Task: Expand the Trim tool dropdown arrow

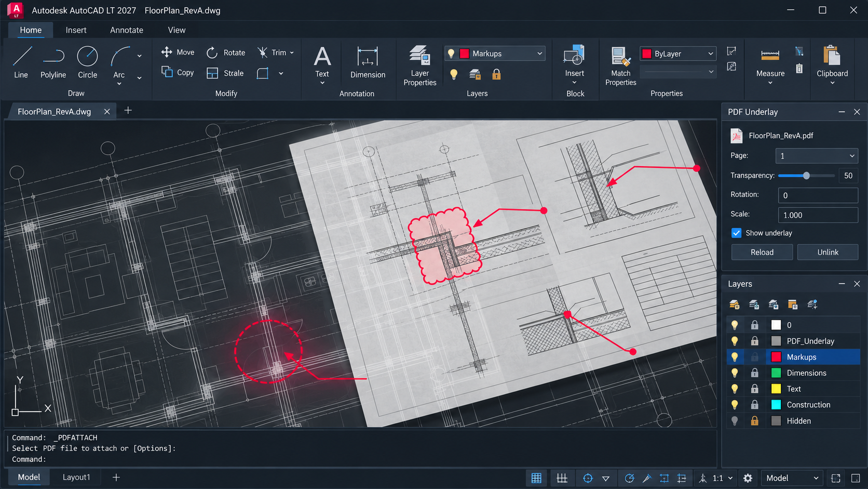Action: click(292, 52)
